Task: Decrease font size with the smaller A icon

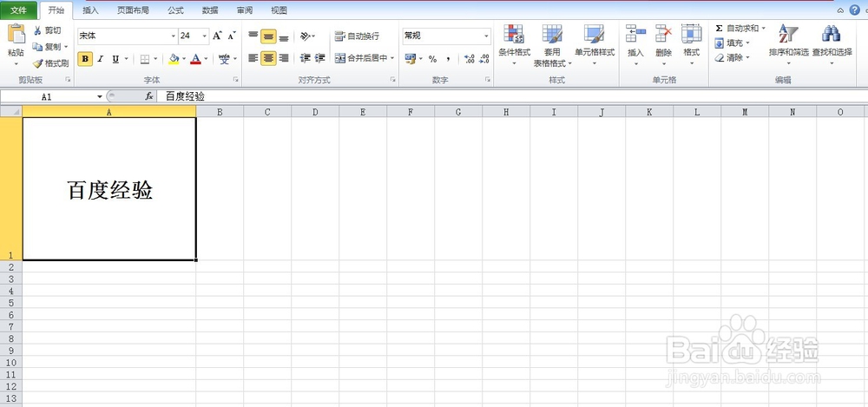Action: click(x=232, y=36)
